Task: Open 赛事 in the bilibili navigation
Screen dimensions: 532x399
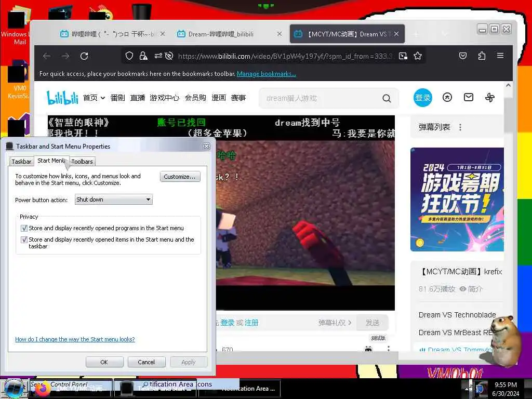Action: (x=238, y=98)
